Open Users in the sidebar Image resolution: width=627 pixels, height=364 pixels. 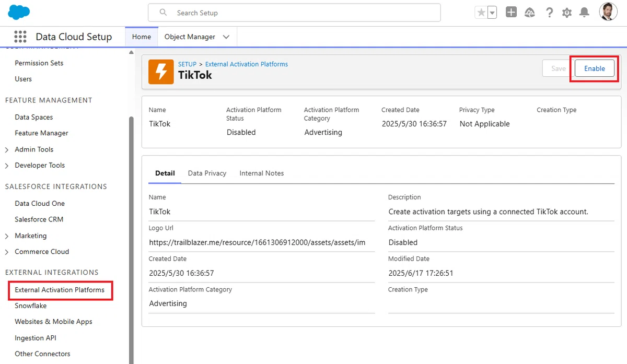24,79
